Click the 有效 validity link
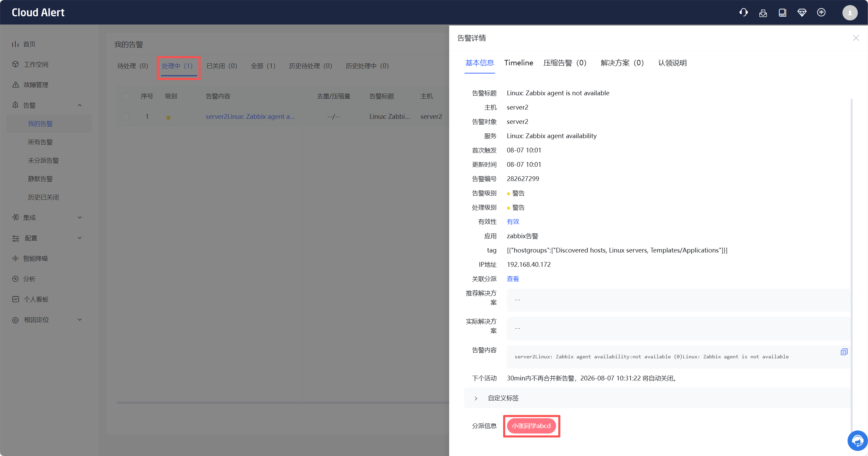This screenshot has height=456, width=868. 513,222
